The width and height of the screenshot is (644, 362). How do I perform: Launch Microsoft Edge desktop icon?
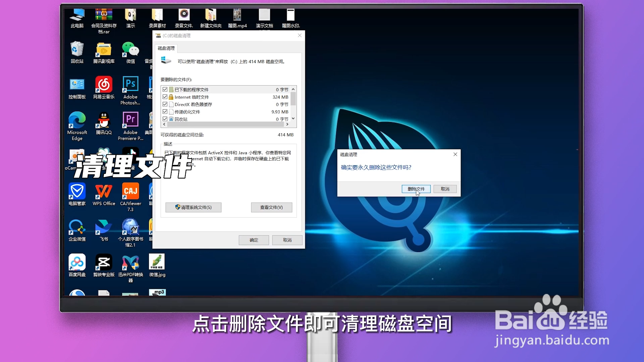point(77,126)
